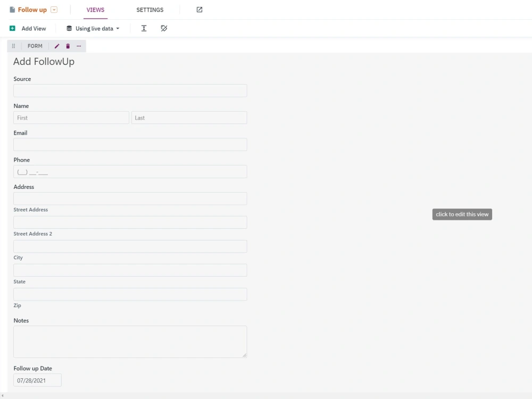The image size is (532, 399).
Task: Click the Notes text area
Action: click(130, 342)
